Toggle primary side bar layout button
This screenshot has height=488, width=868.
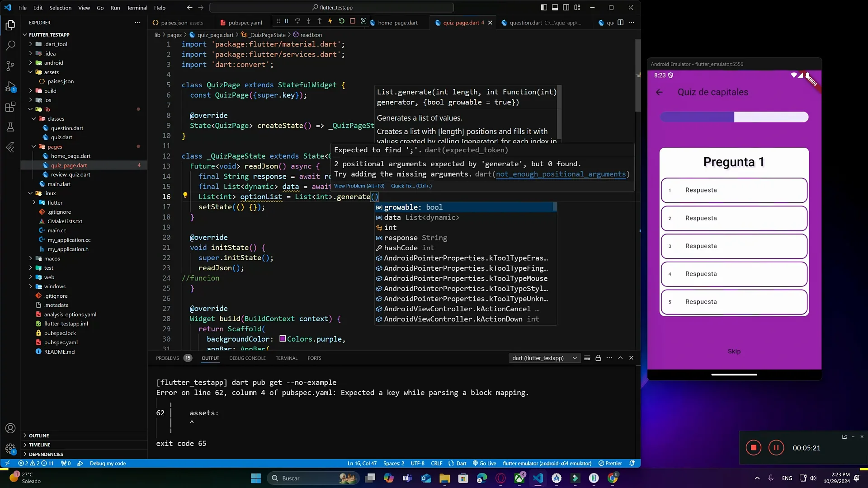click(544, 7)
